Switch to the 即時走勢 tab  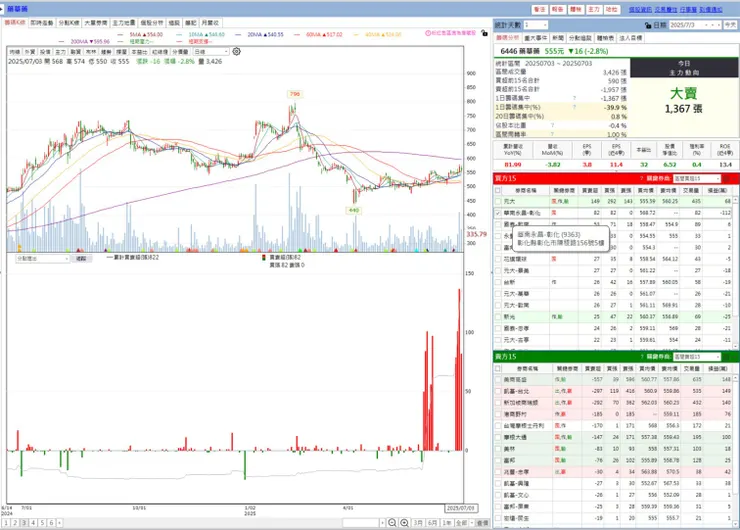click(42, 23)
